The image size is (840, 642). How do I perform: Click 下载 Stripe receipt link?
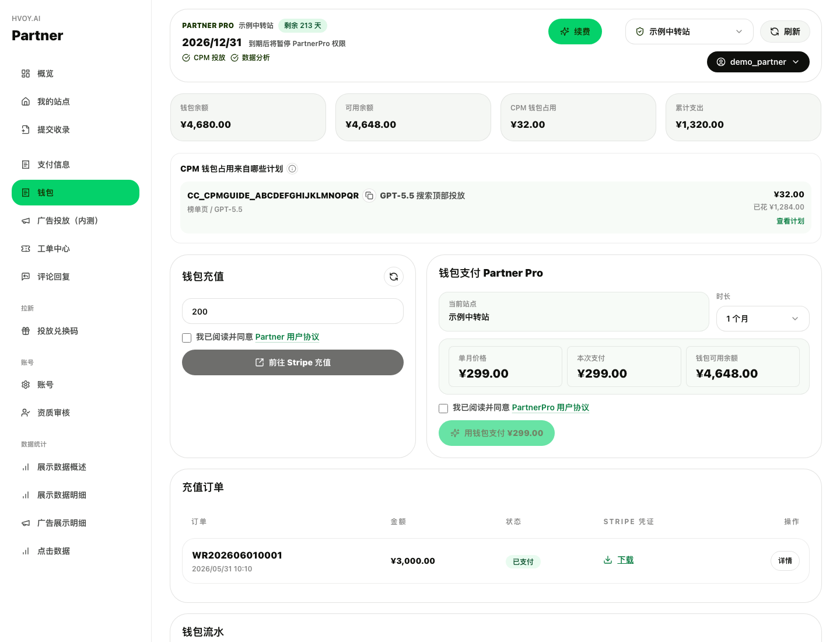625,560
